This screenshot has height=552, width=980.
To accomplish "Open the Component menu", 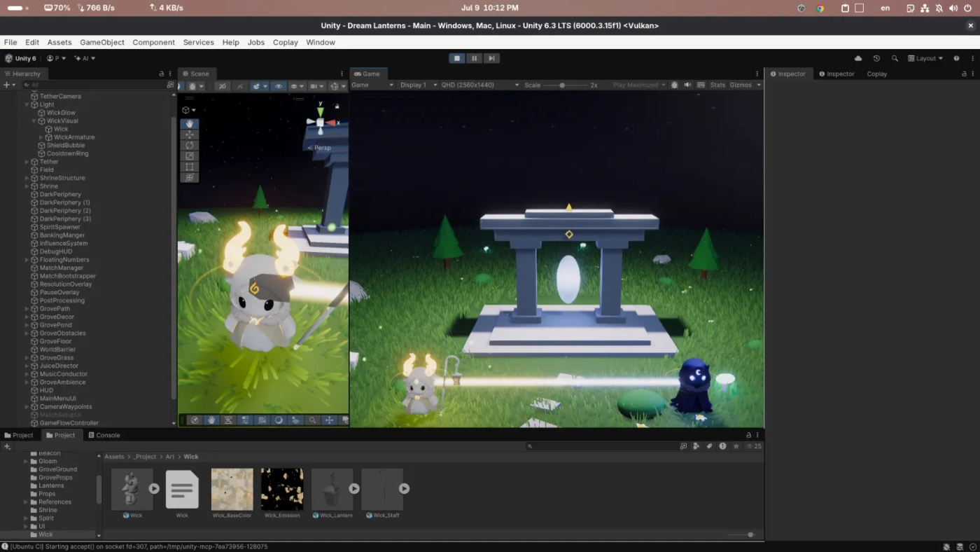I will (x=153, y=42).
